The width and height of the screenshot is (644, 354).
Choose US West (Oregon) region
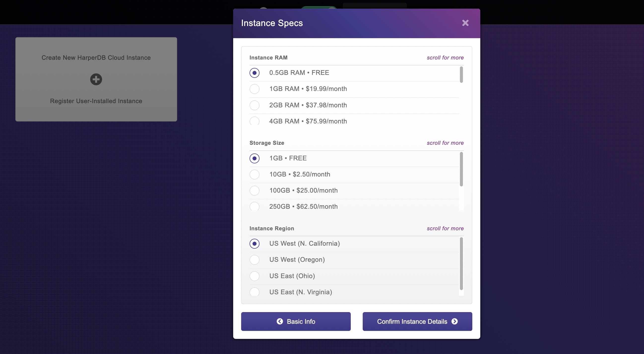pyautogui.click(x=255, y=260)
